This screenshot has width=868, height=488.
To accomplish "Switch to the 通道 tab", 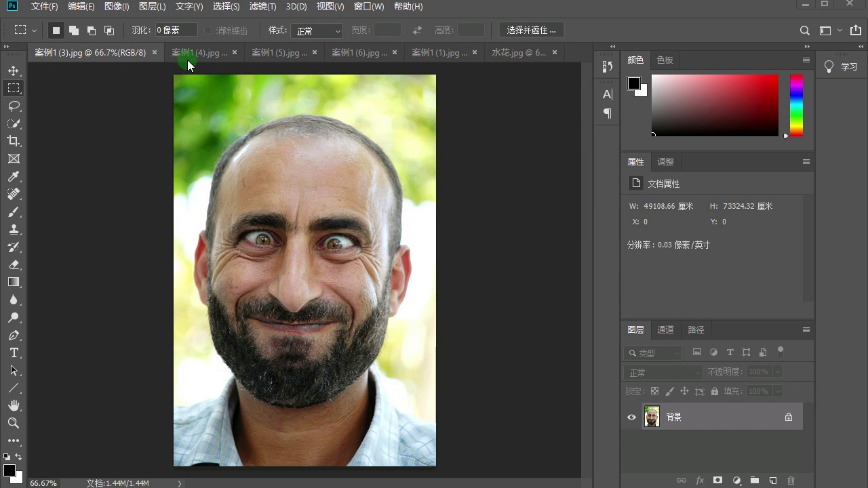I will point(665,330).
